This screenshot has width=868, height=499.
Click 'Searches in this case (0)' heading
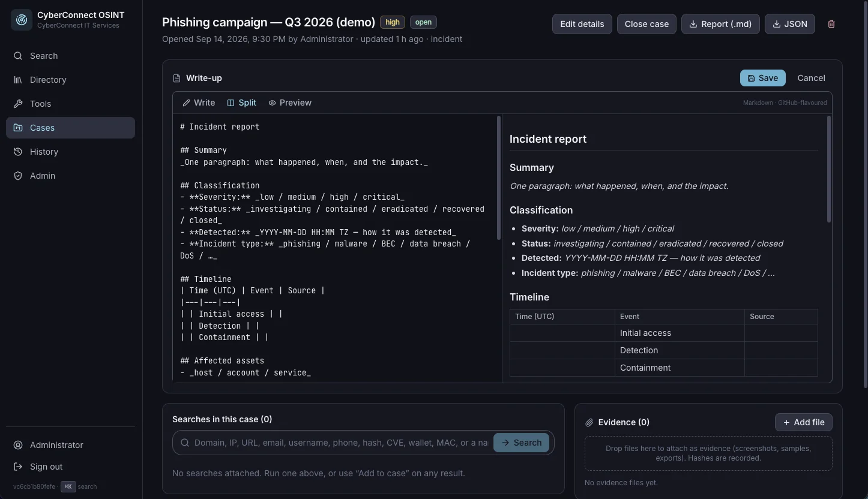pyautogui.click(x=222, y=419)
